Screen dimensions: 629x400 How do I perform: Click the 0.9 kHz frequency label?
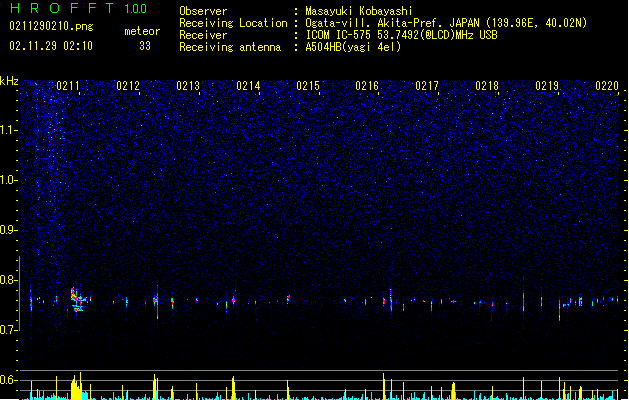coord(8,230)
